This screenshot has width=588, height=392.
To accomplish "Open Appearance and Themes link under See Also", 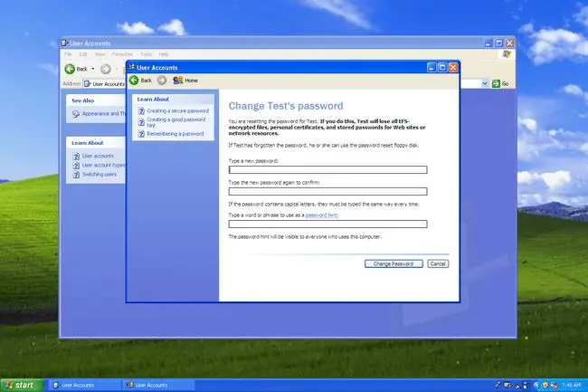I will (x=103, y=114).
